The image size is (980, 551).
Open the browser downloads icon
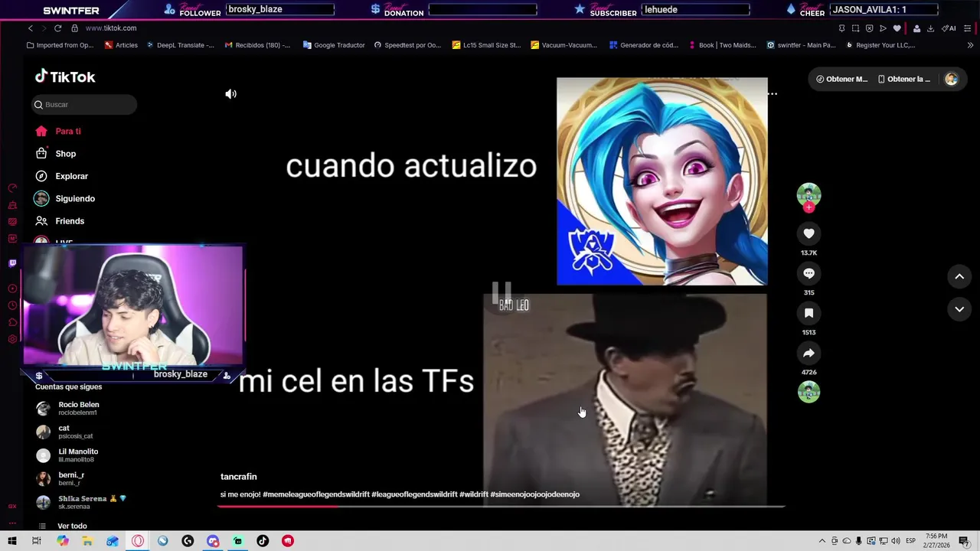[x=930, y=28]
